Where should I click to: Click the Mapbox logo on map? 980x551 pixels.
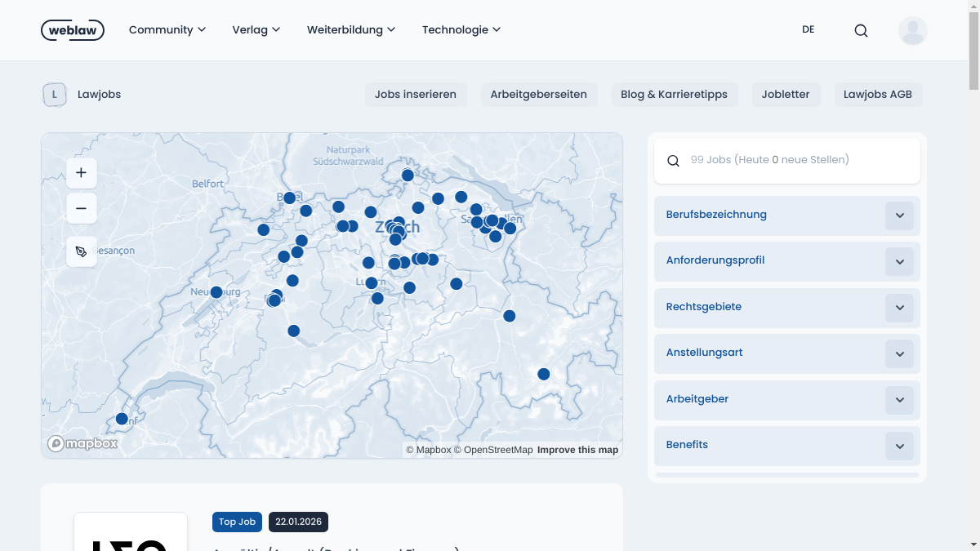pos(82,443)
